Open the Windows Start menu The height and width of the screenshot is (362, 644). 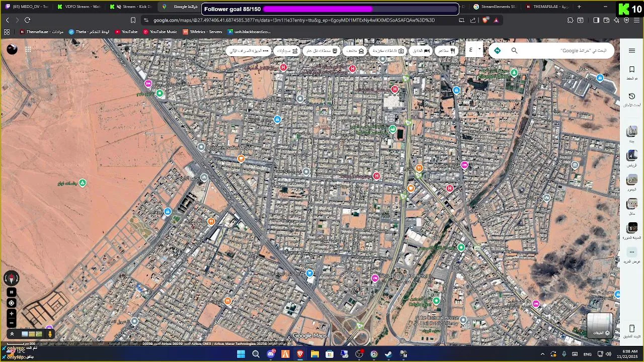click(x=241, y=354)
